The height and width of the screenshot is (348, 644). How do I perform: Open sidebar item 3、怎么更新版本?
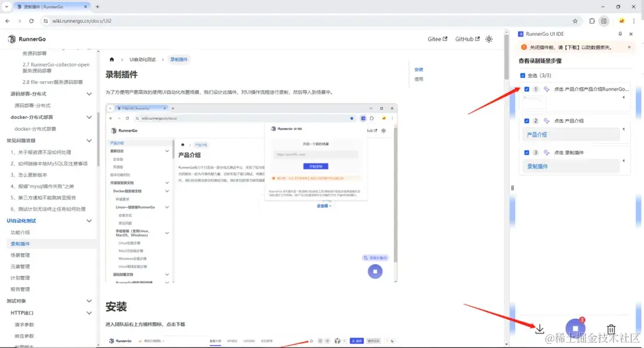tap(29, 175)
